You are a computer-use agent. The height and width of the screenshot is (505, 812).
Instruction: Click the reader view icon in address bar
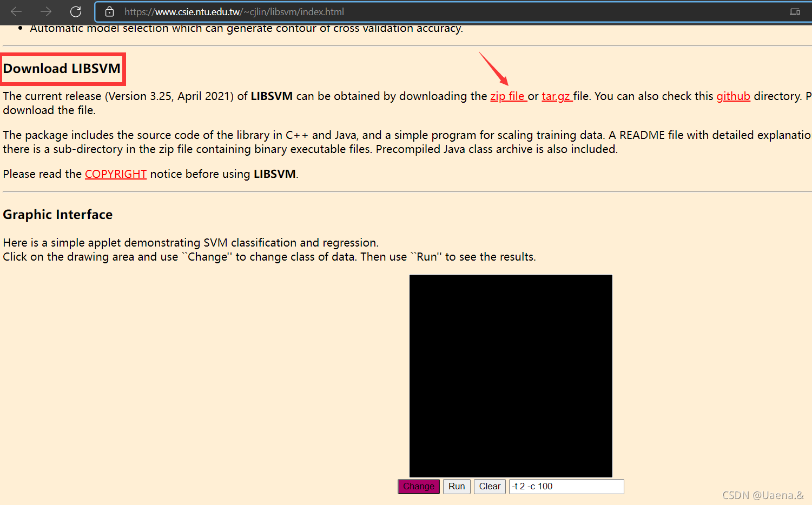[x=795, y=11]
